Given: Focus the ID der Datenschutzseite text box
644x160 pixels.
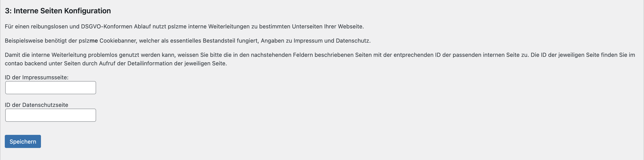Looking at the screenshot, I should 51,115.
